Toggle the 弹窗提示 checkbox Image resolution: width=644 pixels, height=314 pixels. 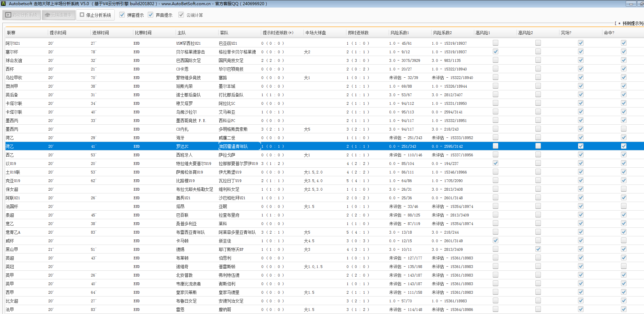coord(122,15)
